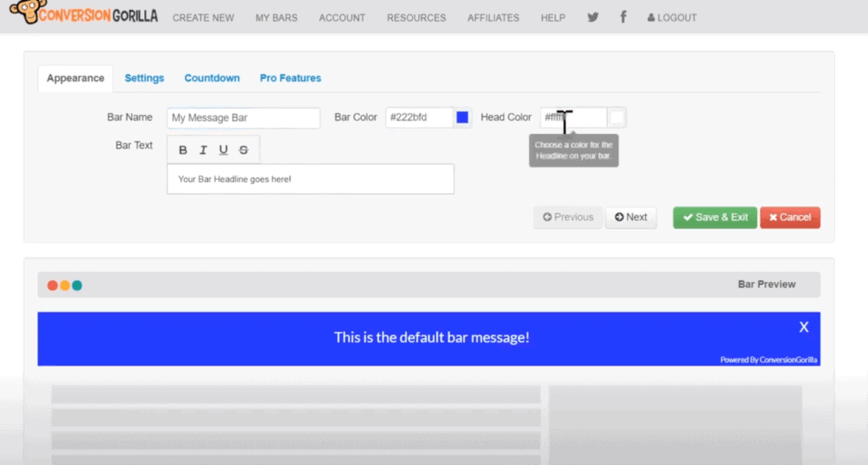Toggle bold formatting in Bar Text
868x465 pixels.
point(183,150)
